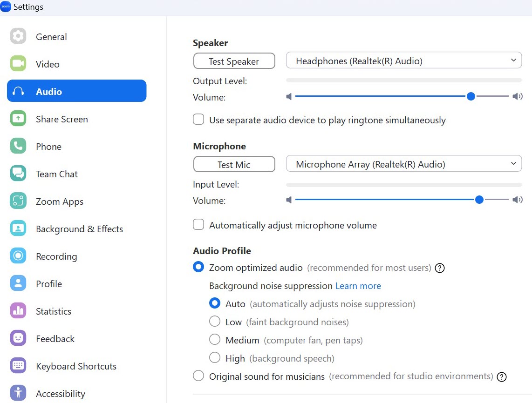Click the Test Mic button
Viewport: 532px width, 403px height.
tap(234, 164)
